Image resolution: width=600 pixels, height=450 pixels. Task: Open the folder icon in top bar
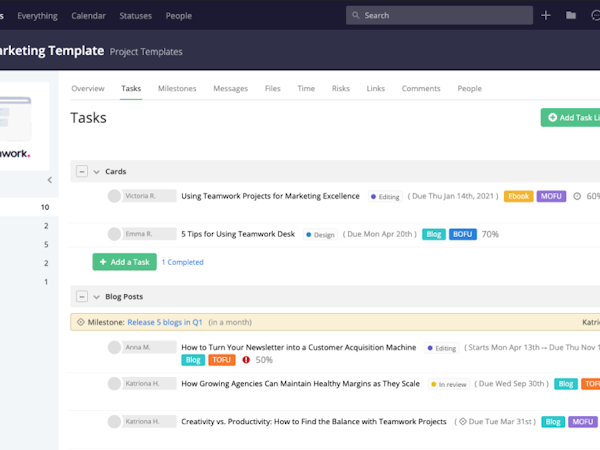571,15
